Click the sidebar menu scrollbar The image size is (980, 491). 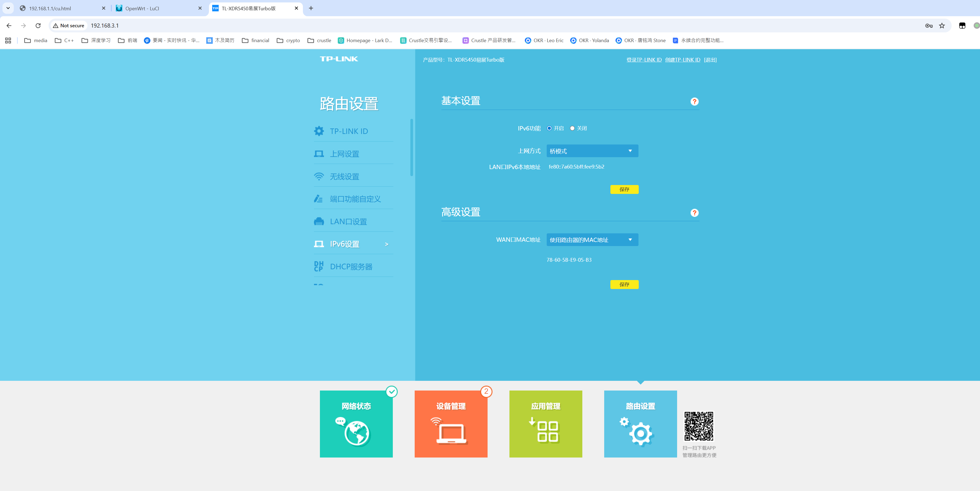pos(411,148)
